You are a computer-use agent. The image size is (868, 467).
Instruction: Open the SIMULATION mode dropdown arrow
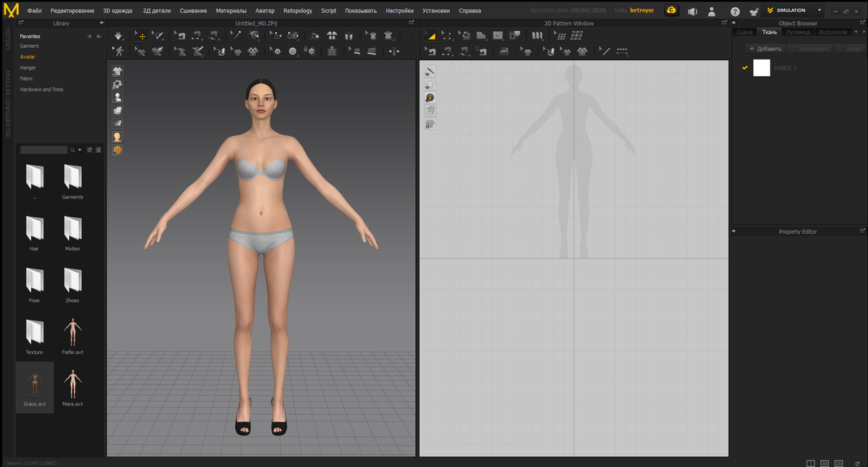point(819,10)
